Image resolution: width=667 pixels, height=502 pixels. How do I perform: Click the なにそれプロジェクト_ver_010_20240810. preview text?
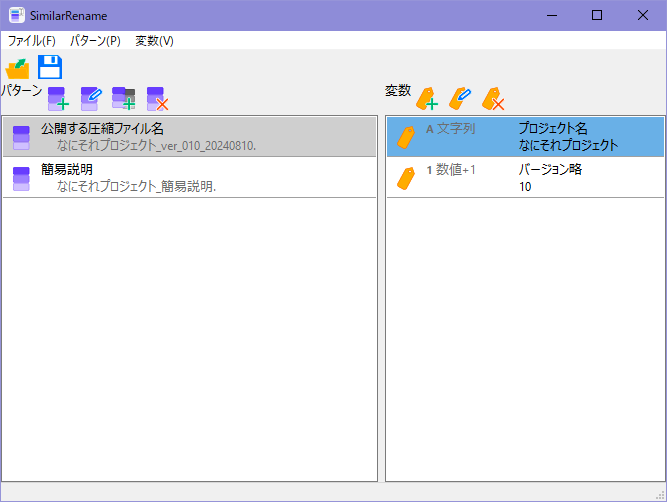pos(156,145)
